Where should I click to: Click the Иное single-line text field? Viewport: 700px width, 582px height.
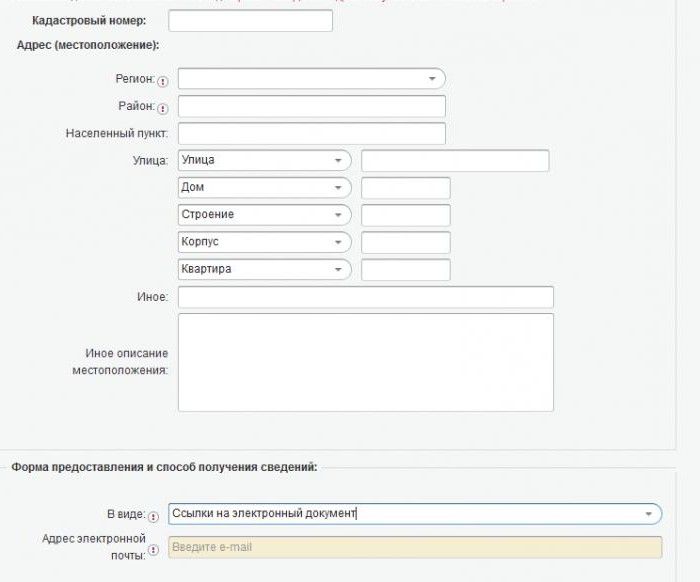coord(365,297)
